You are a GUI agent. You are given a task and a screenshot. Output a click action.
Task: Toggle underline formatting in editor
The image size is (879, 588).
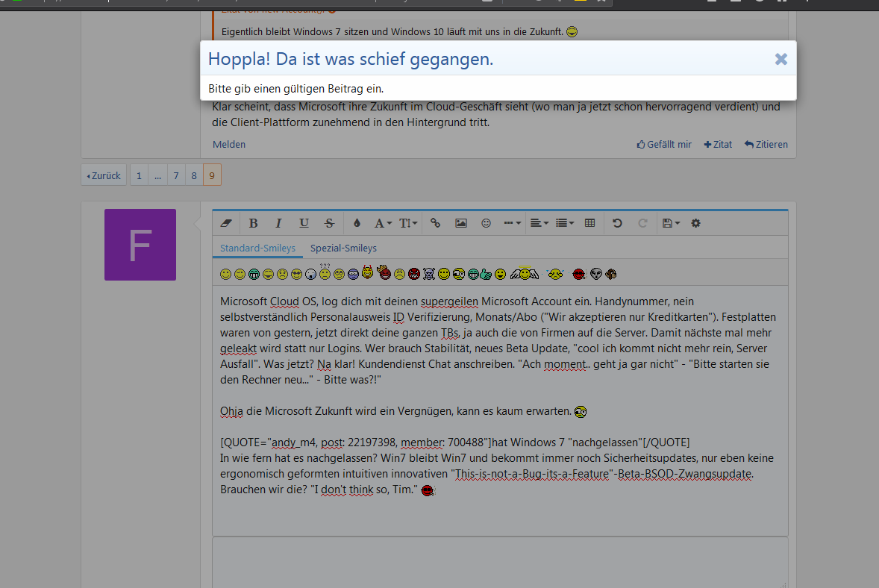[304, 223]
